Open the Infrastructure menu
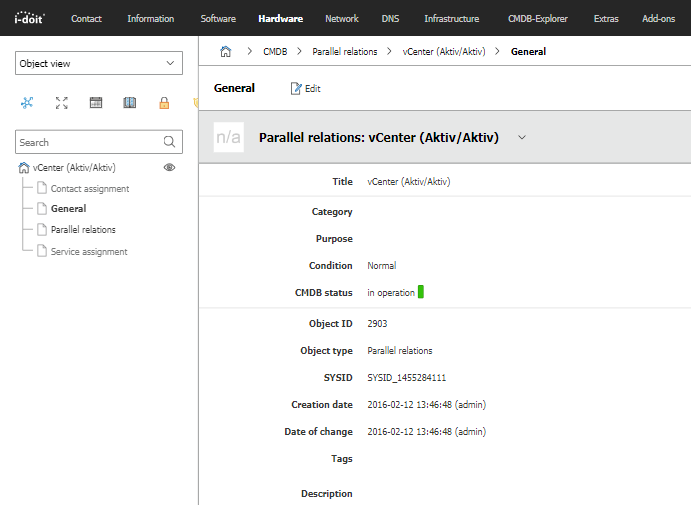 [x=452, y=19]
